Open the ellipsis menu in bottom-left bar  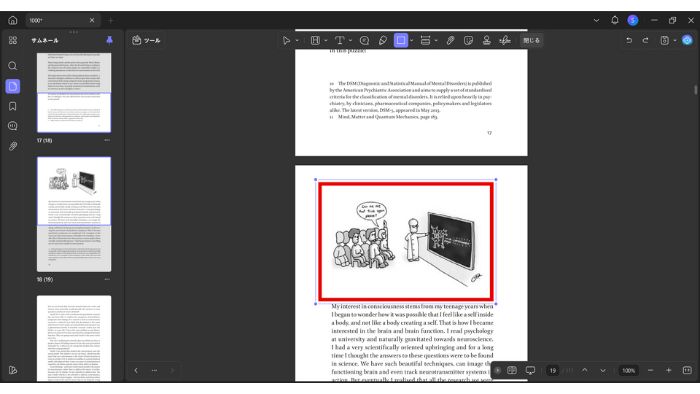(x=154, y=370)
